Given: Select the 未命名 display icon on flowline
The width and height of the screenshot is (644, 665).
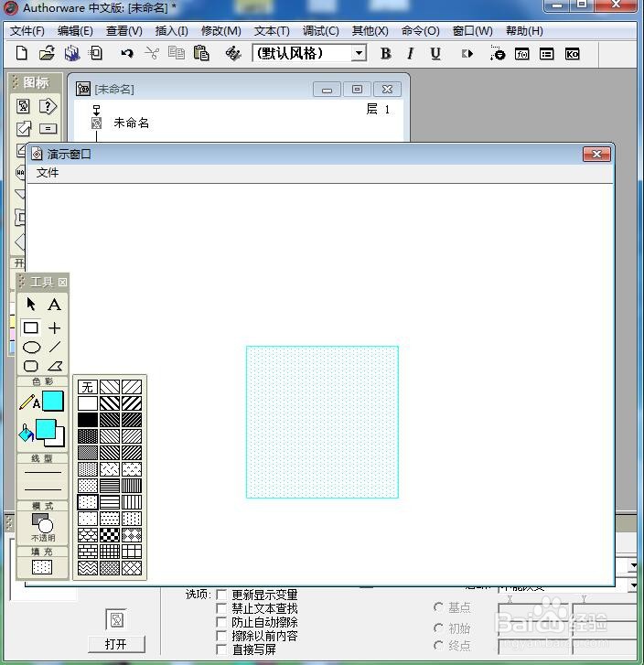Looking at the screenshot, I should [x=97, y=123].
